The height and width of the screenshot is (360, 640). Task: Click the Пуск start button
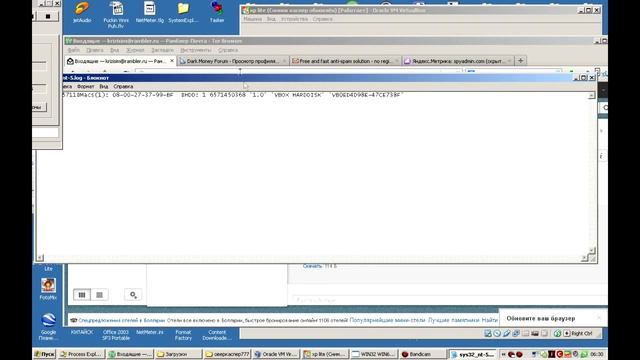[x=44, y=354]
